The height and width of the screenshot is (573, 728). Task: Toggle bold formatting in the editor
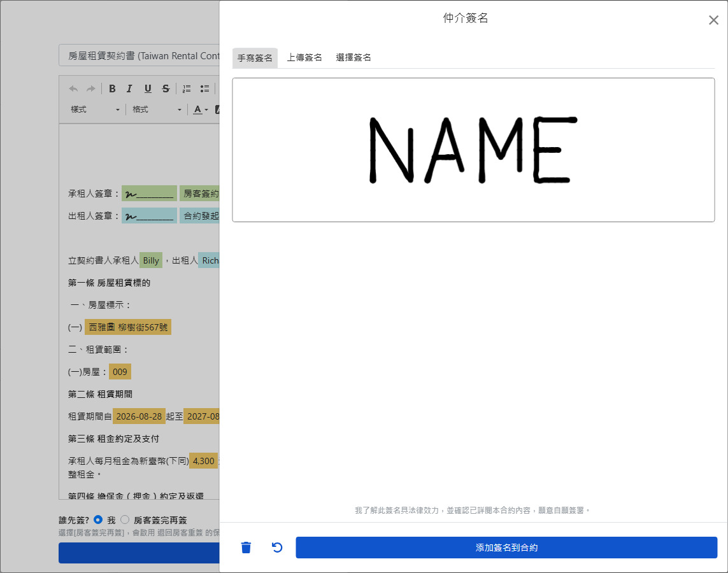(x=112, y=88)
